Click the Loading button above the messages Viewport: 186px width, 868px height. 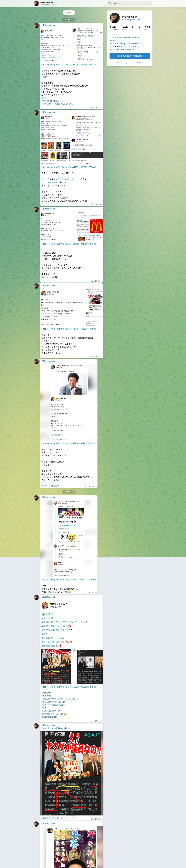[x=69, y=13]
